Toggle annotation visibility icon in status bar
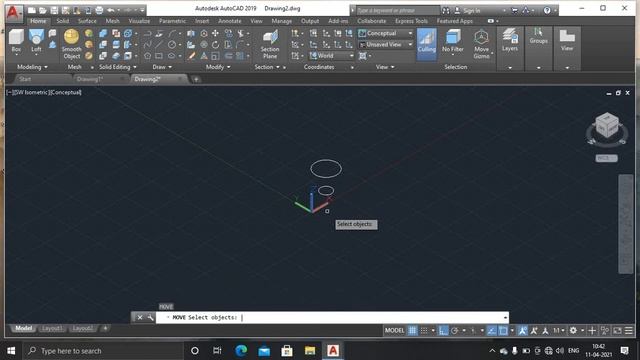Viewport: 640px width, 360px height. 522,331
